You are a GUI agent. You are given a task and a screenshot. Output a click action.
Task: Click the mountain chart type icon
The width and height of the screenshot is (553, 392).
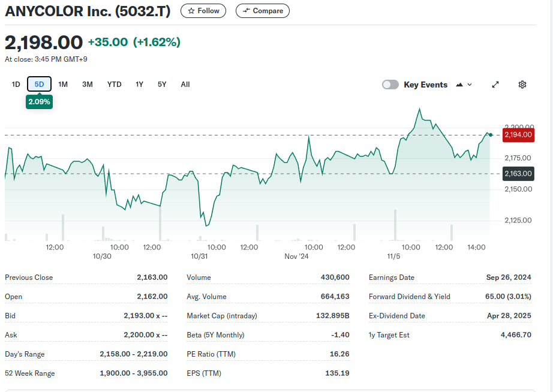459,85
